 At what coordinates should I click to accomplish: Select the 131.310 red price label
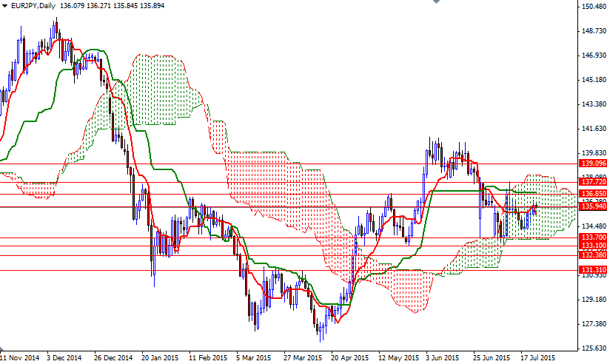(x=592, y=270)
